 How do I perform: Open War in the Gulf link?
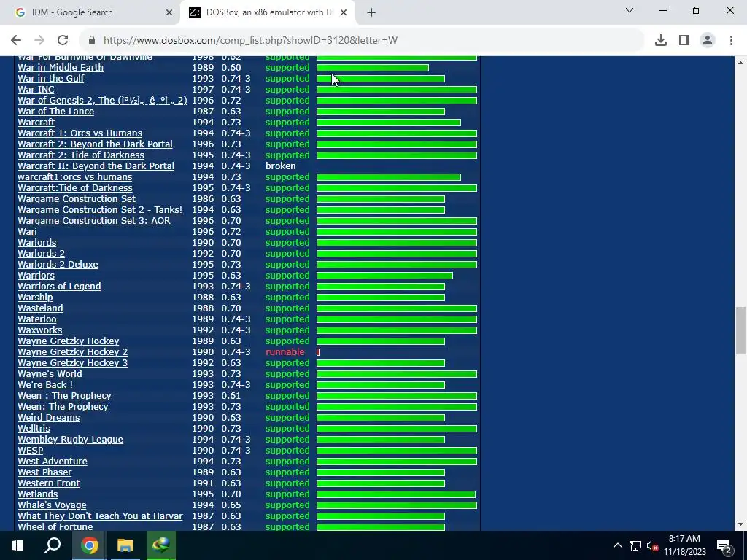tap(50, 79)
